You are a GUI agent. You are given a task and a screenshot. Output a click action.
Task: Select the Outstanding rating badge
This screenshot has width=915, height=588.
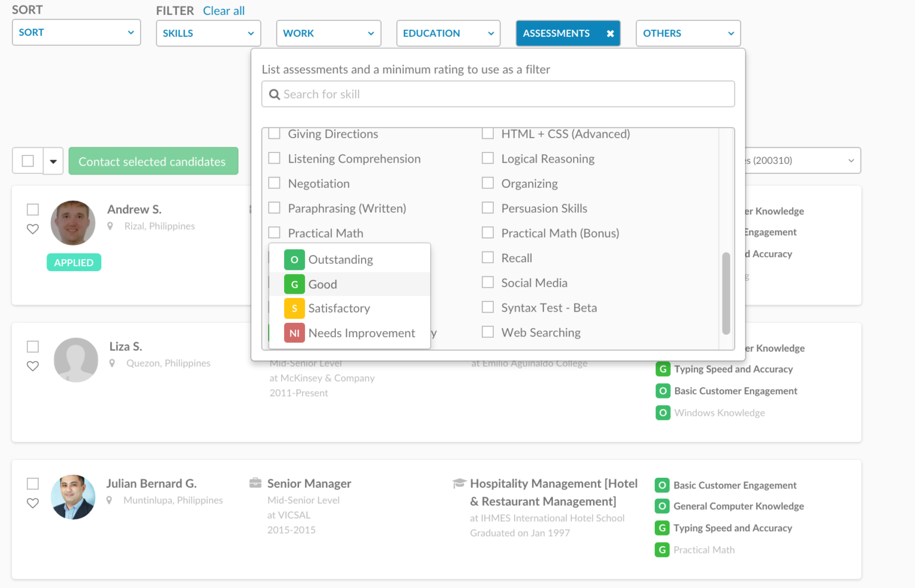click(x=294, y=260)
